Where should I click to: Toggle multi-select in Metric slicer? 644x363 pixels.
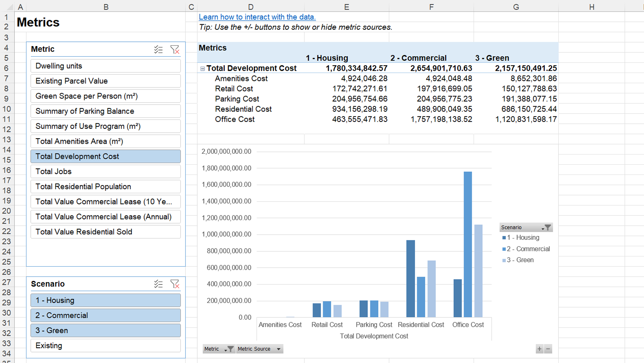coord(158,50)
